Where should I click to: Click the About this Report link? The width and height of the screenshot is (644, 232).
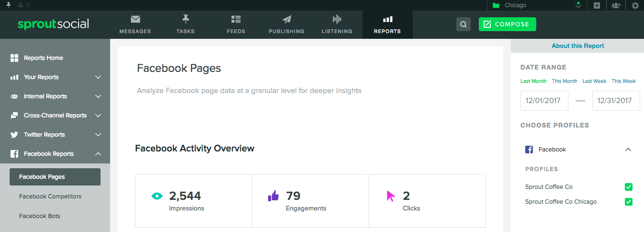pyautogui.click(x=578, y=46)
